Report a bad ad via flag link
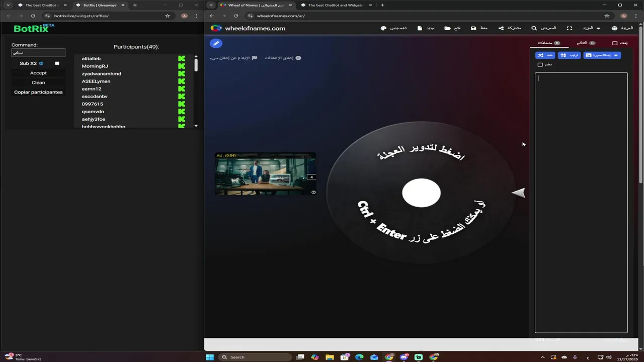Screen dimensions: 644x362 [x=233, y=58]
